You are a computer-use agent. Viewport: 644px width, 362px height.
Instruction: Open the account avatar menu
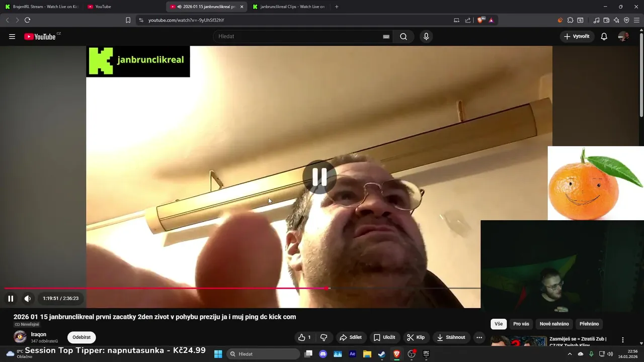click(623, 36)
